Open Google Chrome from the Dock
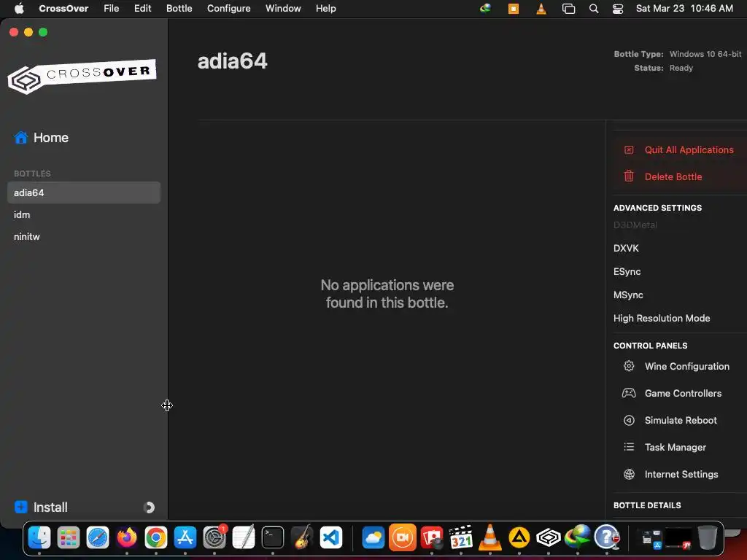The width and height of the screenshot is (747, 560). [x=156, y=538]
